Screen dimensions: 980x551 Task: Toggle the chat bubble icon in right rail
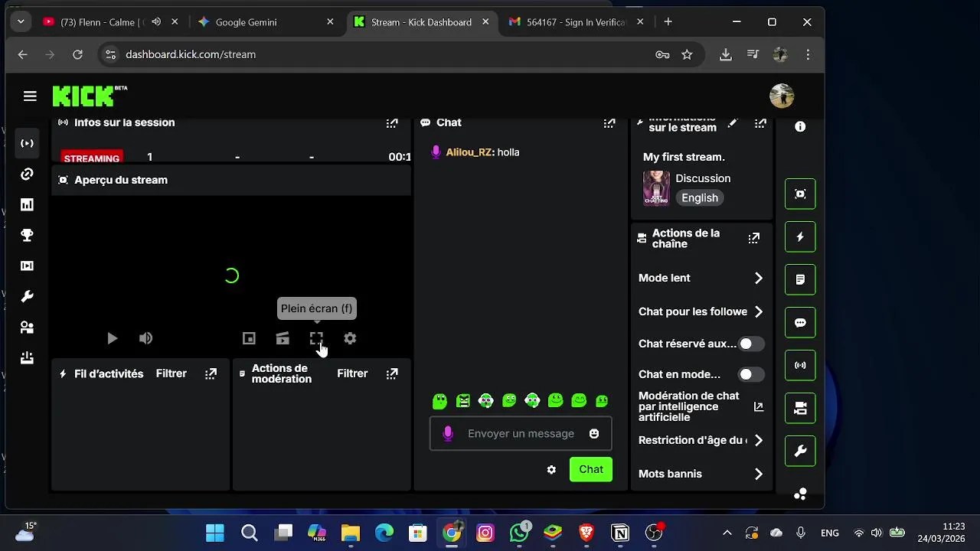[800, 323]
